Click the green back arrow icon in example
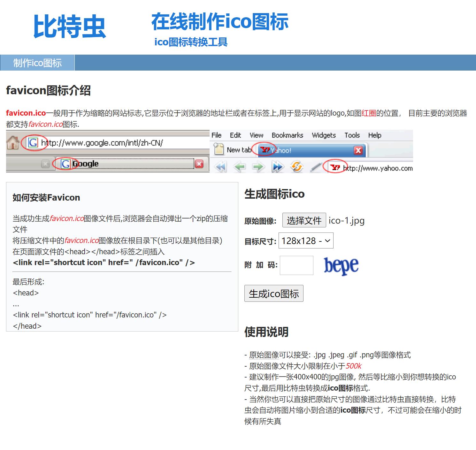This screenshot has height=450, width=476. pos(240,167)
